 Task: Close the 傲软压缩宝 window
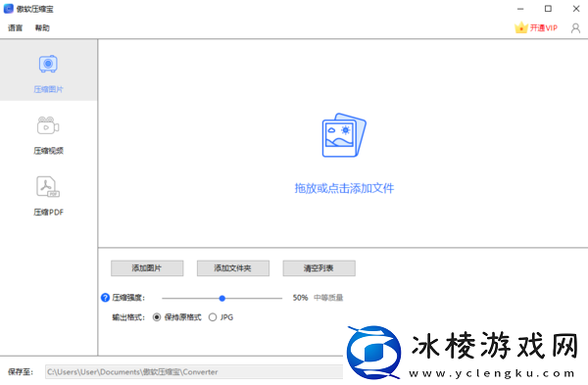576,9
